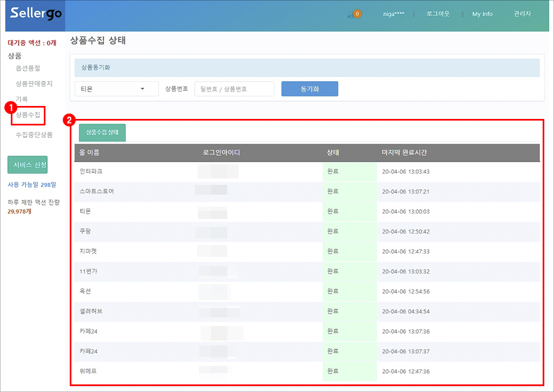Viewport: 554px width, 392px height.
Task: Click the 완료 status for 인터파크
Action: coord(333,171)
